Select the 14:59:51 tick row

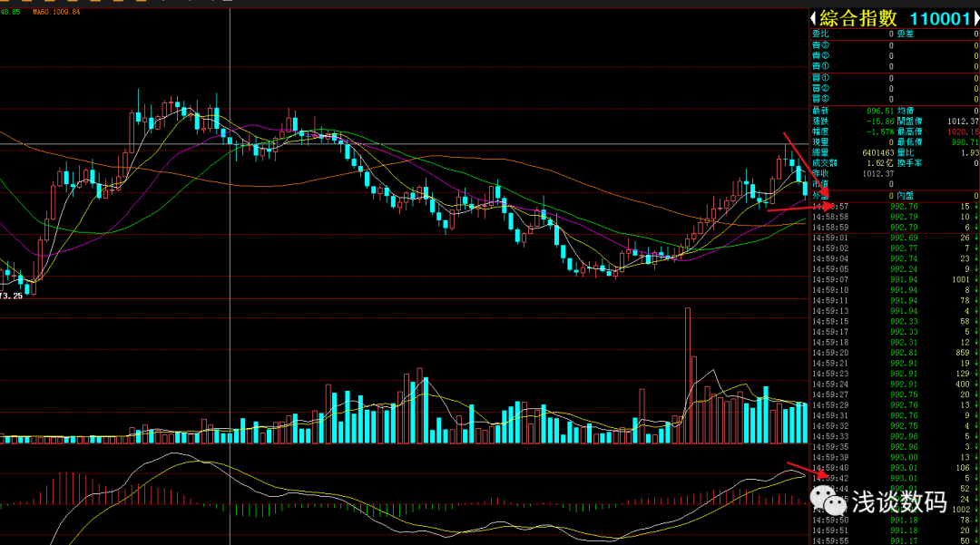click(x=895, y=530)
